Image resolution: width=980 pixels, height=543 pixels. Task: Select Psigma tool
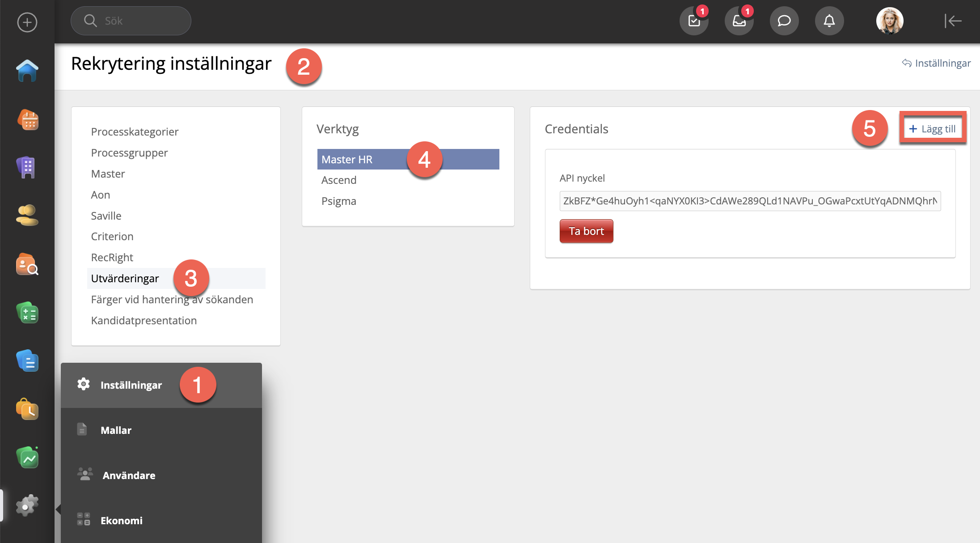point(338,201)
